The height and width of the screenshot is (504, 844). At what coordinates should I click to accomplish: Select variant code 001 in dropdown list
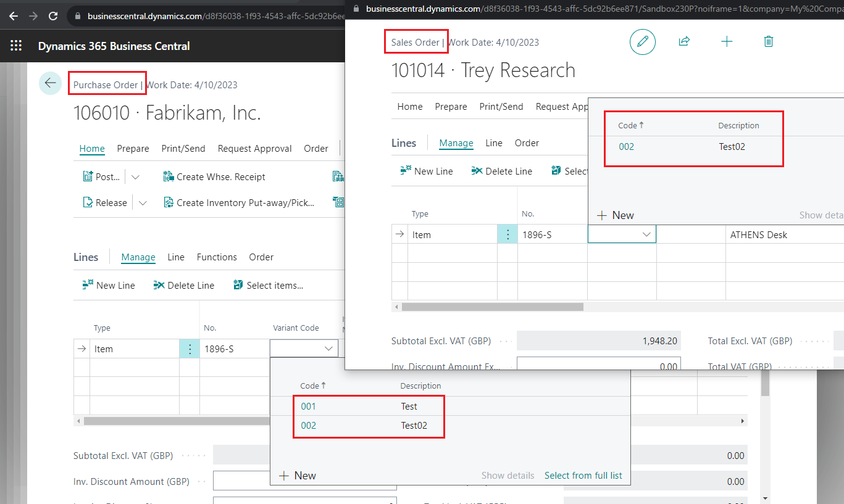[308, 407]
